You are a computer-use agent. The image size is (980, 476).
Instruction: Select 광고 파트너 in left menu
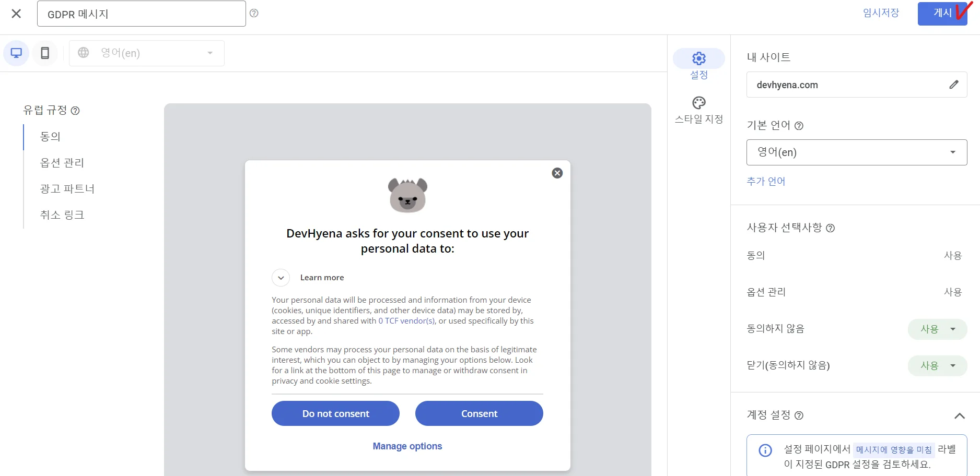(x=67, y=189)
